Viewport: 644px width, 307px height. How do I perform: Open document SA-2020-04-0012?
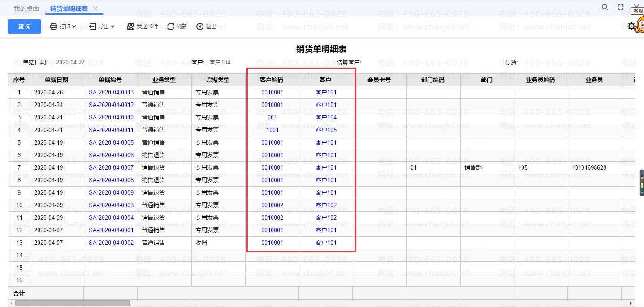pos(111,105)
